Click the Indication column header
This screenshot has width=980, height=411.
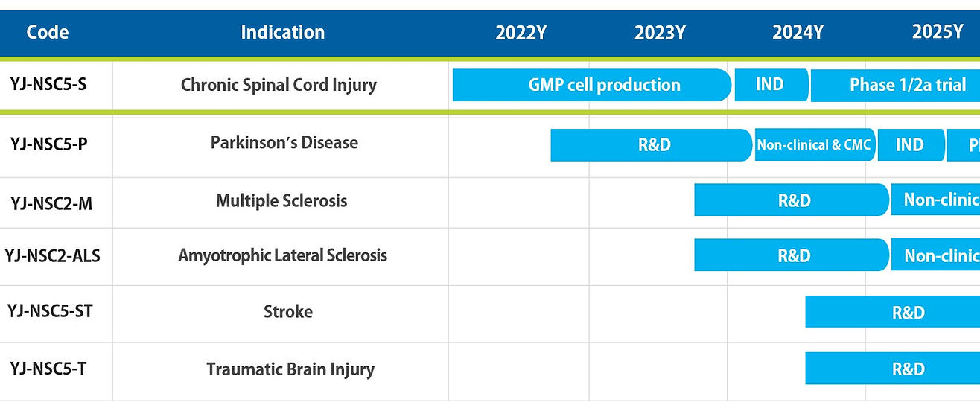[282, 33]
